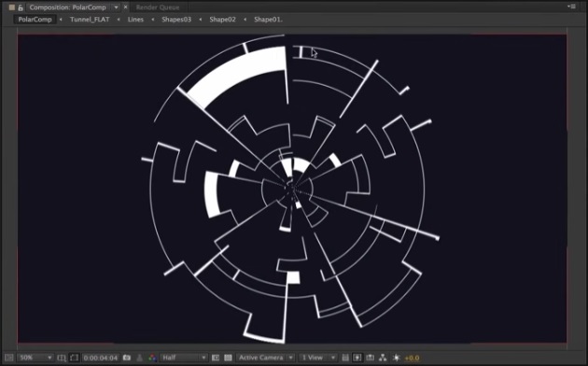Open the 1 View layout dropdown
588x366 pixels.
pos(318,358)
